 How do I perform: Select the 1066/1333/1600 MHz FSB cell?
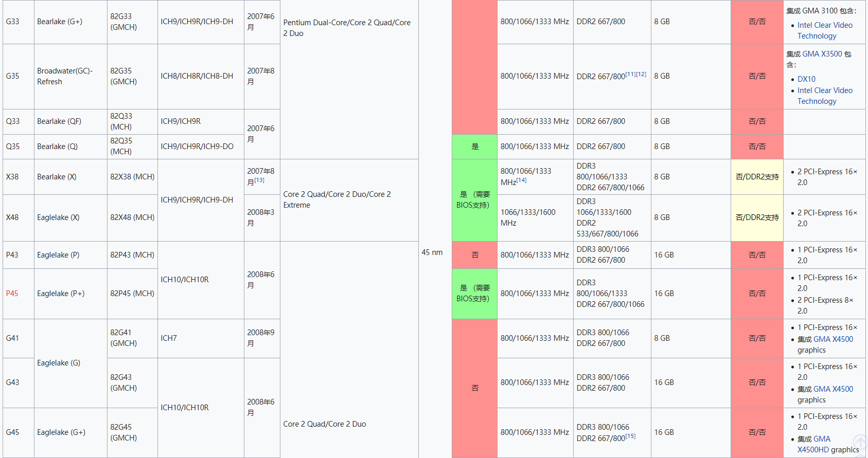point(535,217)
